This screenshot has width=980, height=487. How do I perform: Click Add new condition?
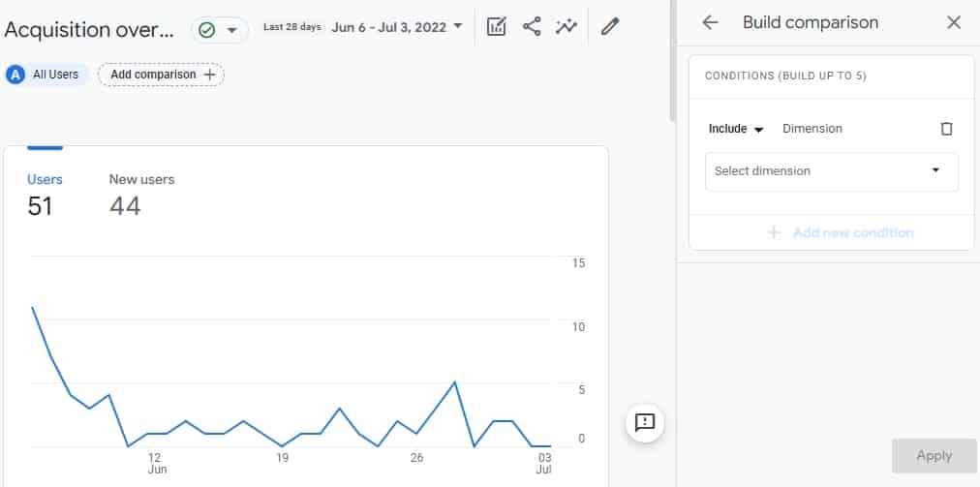click(841, 232)
